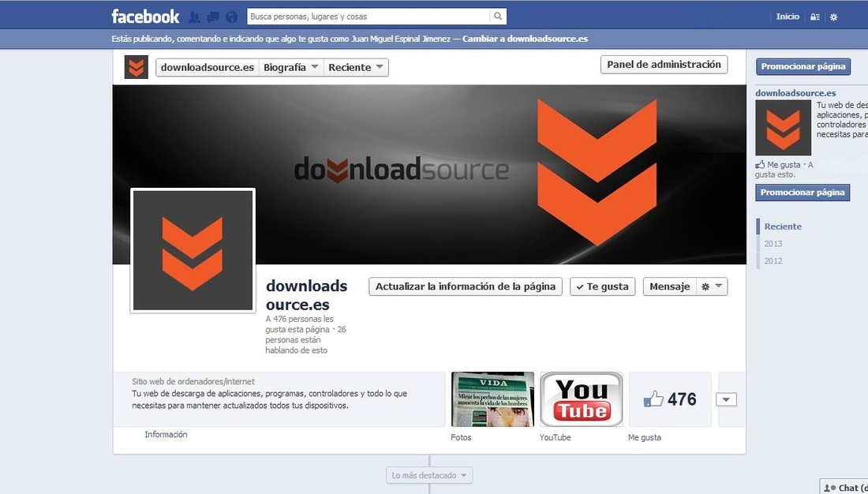This screenshot has height=494, width=868.
Task: Click the page description 'Tu web de descarga'
Action: click(270, 399)
